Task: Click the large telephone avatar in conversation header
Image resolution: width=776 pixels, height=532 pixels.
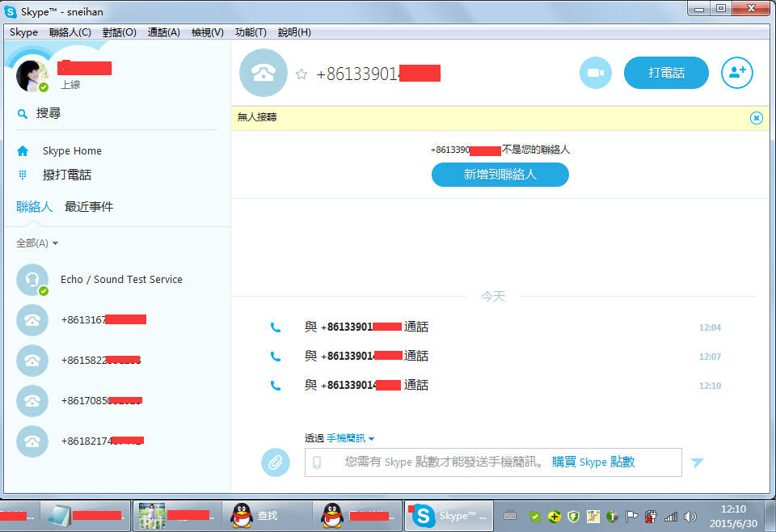Action: (264, 73)
